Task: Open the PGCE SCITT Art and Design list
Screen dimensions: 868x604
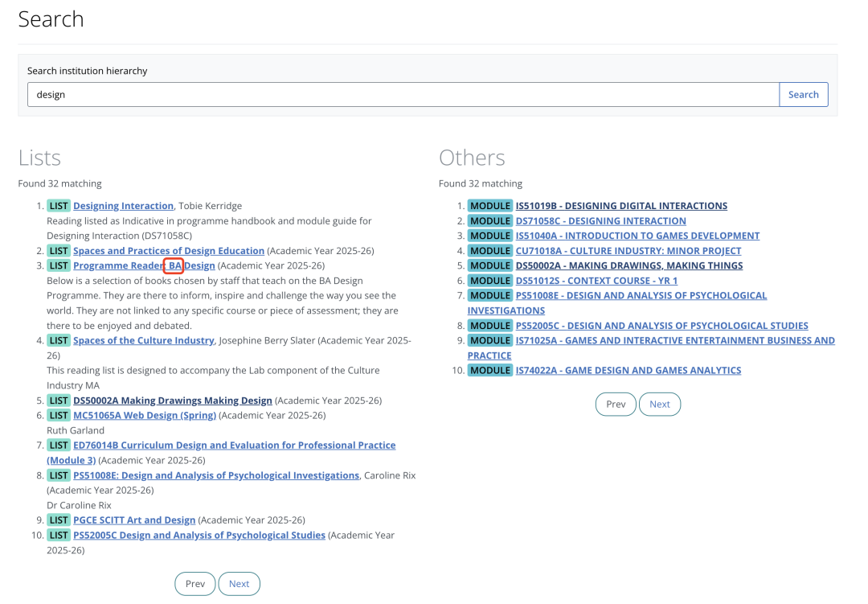Action: (x=134, y=520)
